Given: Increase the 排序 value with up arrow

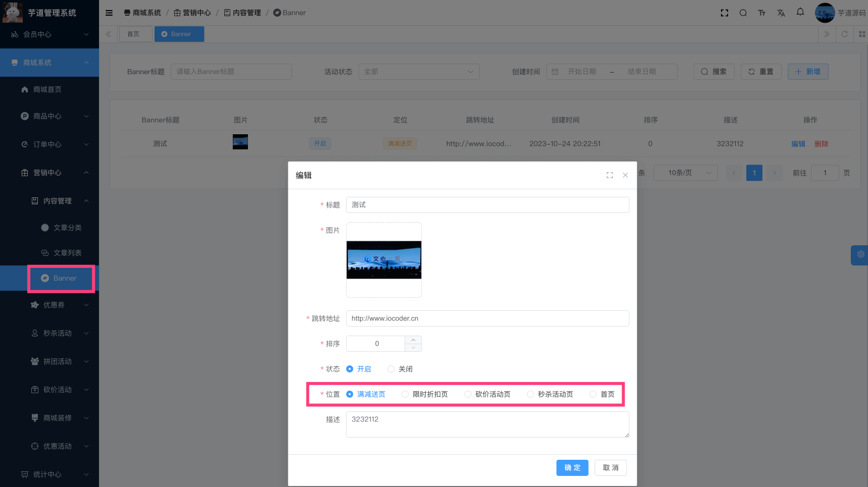Looking at the screenshot, I should [x=413, y=340].
